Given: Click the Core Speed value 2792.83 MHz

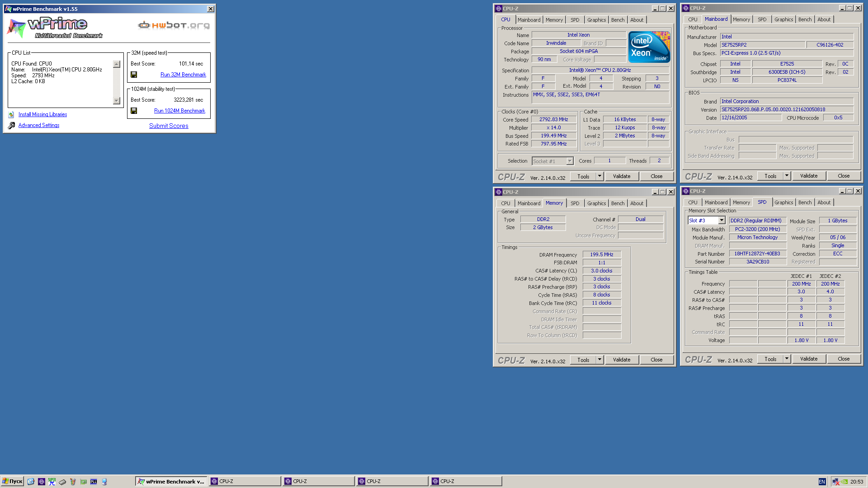Looking at the screenshot, I should (554, 120).
